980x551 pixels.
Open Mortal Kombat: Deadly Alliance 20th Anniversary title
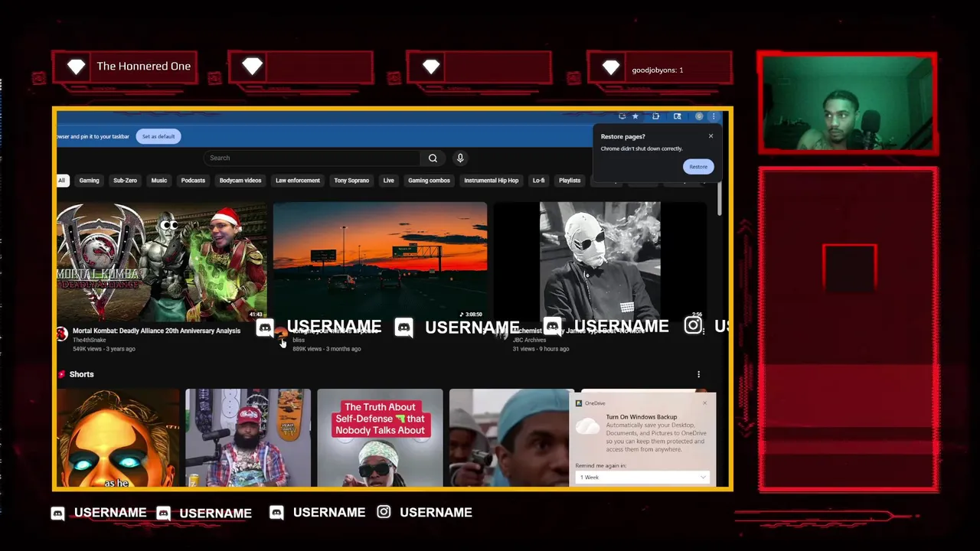tap(156, 331)
